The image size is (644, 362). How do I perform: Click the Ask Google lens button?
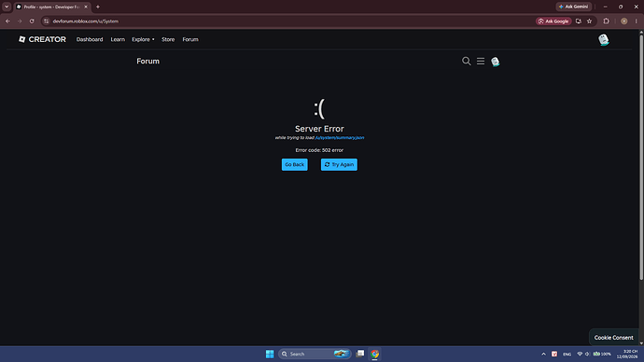point(553,21)
